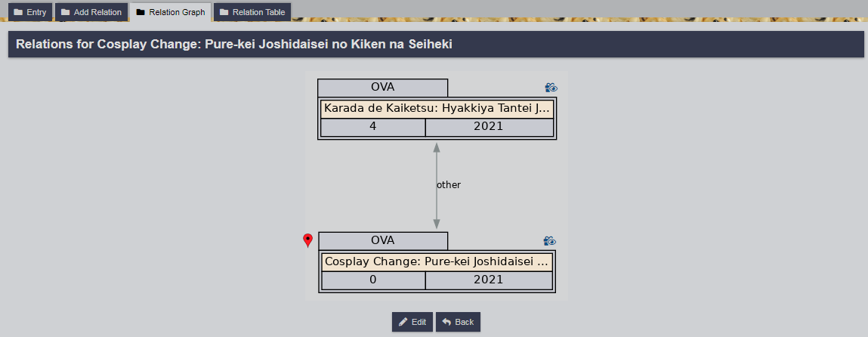Click the 2021 year in Cosplay Change node
The image size is (868, 337).
tap(488, 280)
